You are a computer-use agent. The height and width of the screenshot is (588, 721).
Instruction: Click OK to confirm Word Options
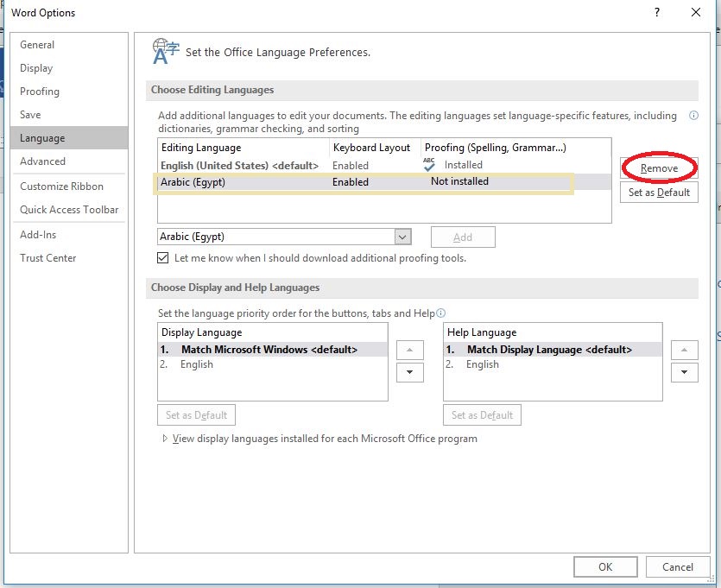605,567
